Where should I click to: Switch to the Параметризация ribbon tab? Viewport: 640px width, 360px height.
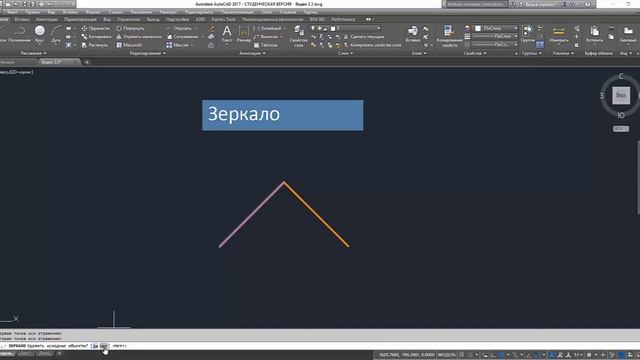tap(80, 19)
